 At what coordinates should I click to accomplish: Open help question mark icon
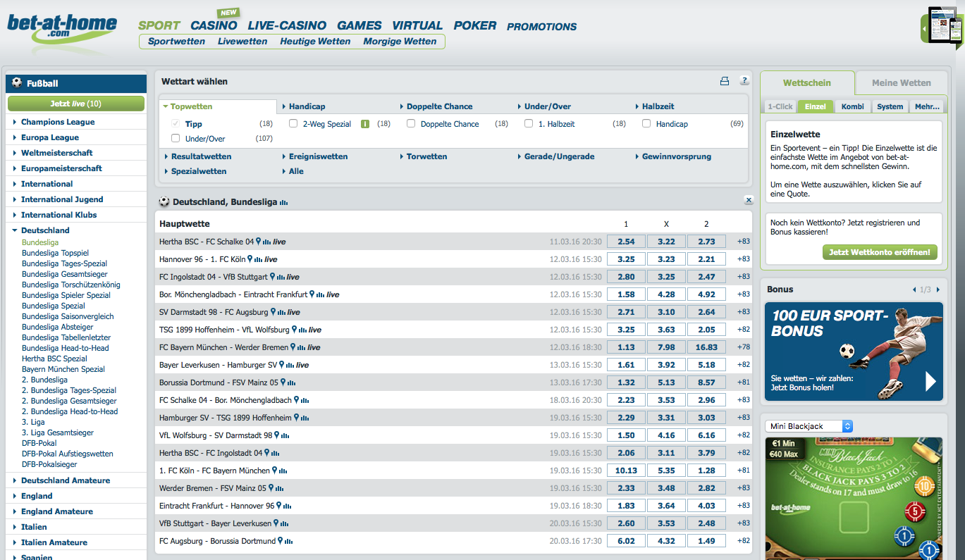[744, 82]
